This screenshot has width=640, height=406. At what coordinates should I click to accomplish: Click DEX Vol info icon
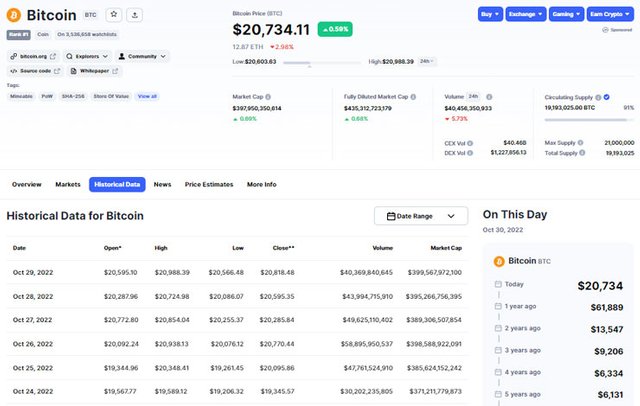click(x=470, y=153)
